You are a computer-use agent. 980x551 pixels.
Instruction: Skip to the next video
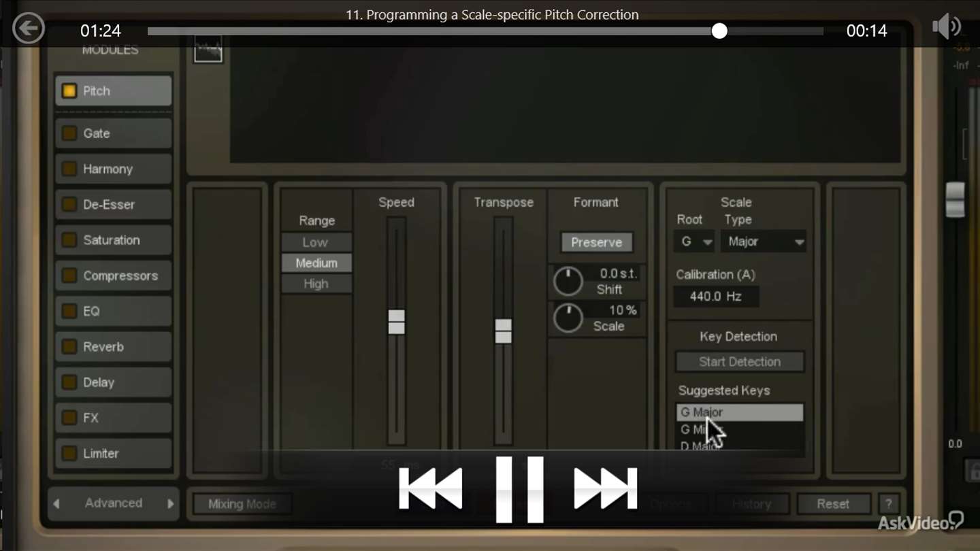[x=606, y=488]
